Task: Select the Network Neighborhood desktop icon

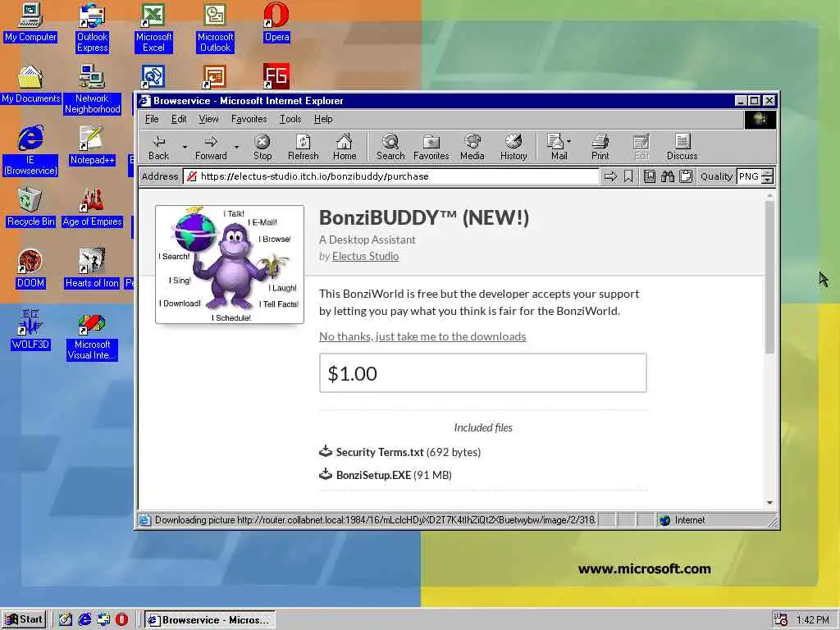Action: pos(92,89)
